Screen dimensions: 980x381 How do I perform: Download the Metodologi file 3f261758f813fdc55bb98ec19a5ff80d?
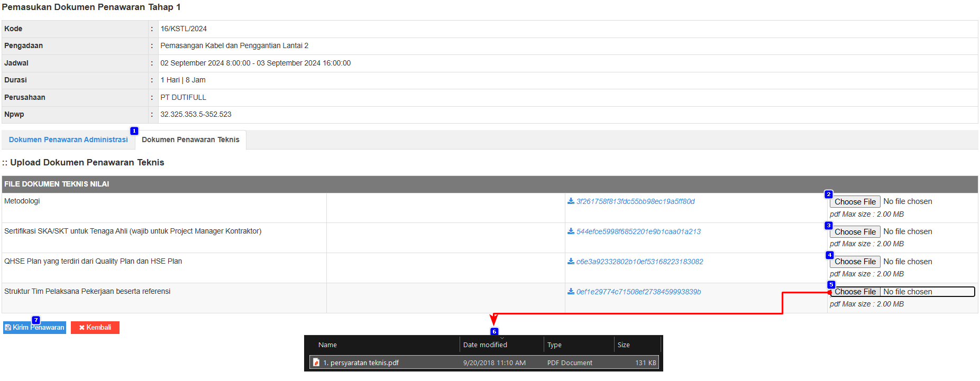(631, 201)
